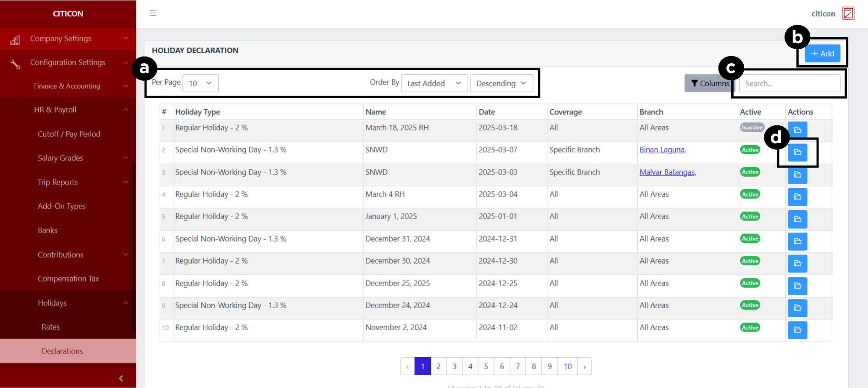Image resolution: width=868 pixels, height=388 pixels.
Task: Collapse sidebar using the bottom arrow icon
Action: click(x=121, y=378)
